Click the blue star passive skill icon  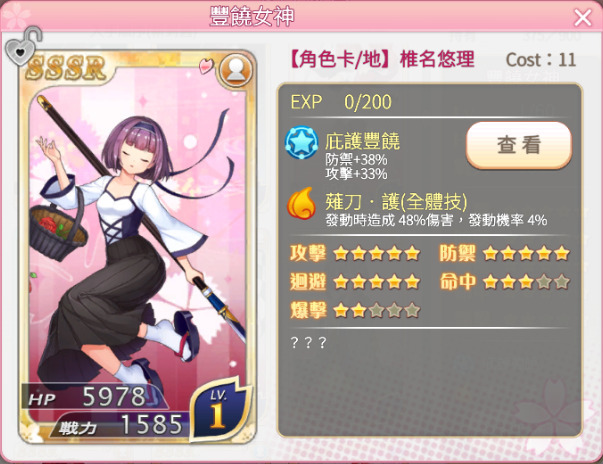[x=302, y=143]
